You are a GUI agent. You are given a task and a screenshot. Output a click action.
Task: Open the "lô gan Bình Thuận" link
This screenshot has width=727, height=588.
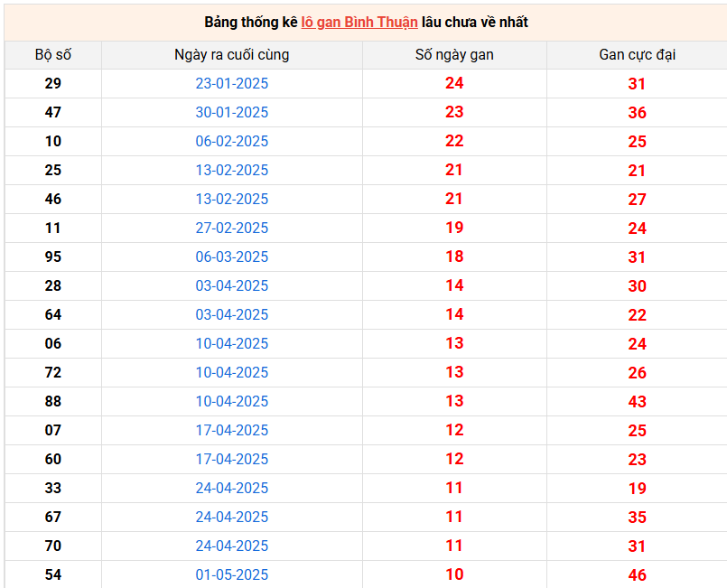(x=359, y=22)
